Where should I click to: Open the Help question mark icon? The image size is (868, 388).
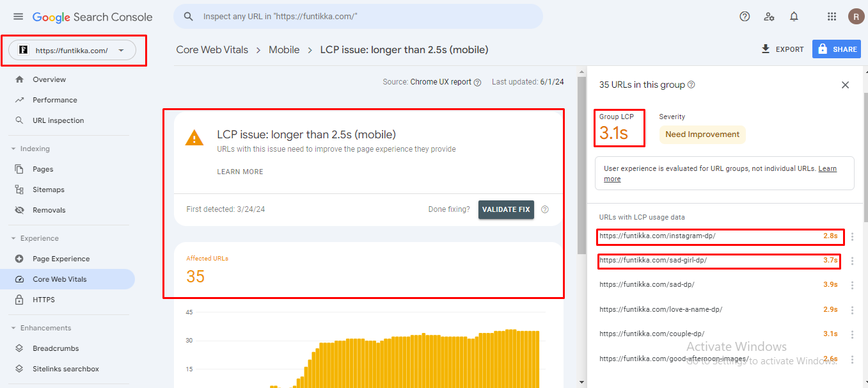[745, 17]
